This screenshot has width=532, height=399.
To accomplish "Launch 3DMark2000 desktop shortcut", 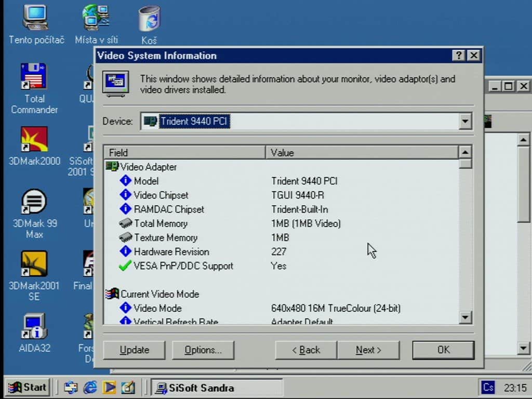I will point(34,146).
